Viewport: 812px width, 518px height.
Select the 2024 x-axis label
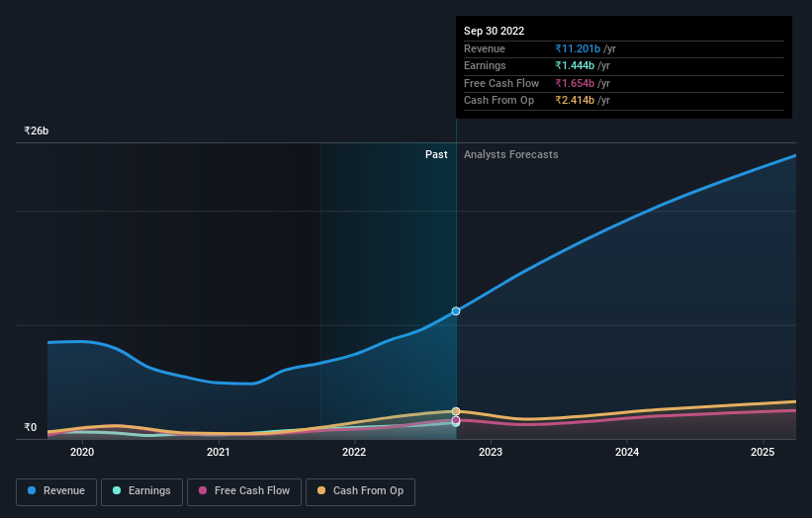click(x=627, y=452)
